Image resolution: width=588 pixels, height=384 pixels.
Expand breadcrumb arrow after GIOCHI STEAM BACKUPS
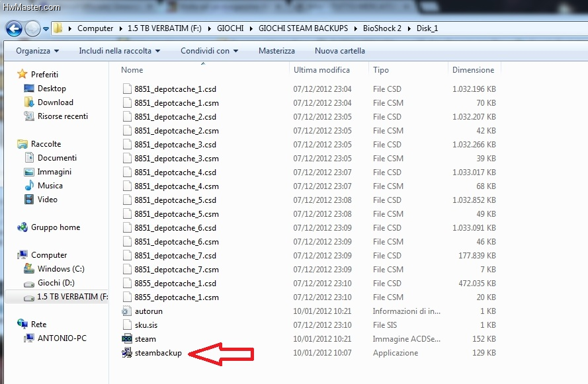point(355,28)
